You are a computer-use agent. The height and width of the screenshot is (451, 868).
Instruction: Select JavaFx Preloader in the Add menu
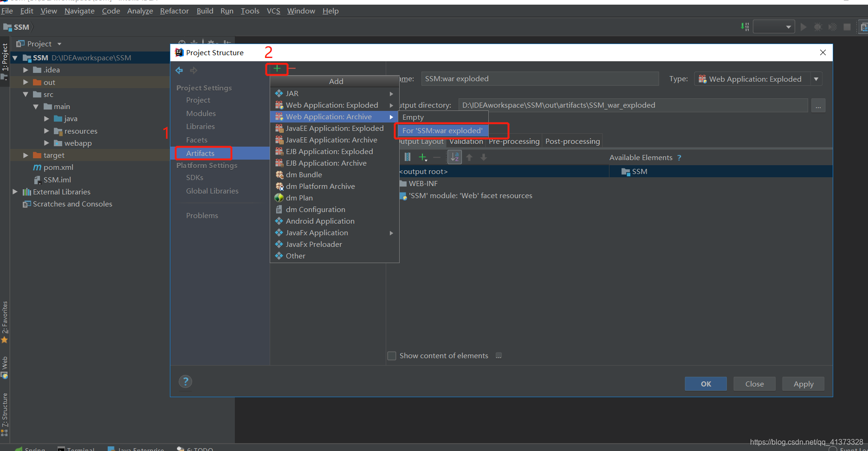point(334,244)
